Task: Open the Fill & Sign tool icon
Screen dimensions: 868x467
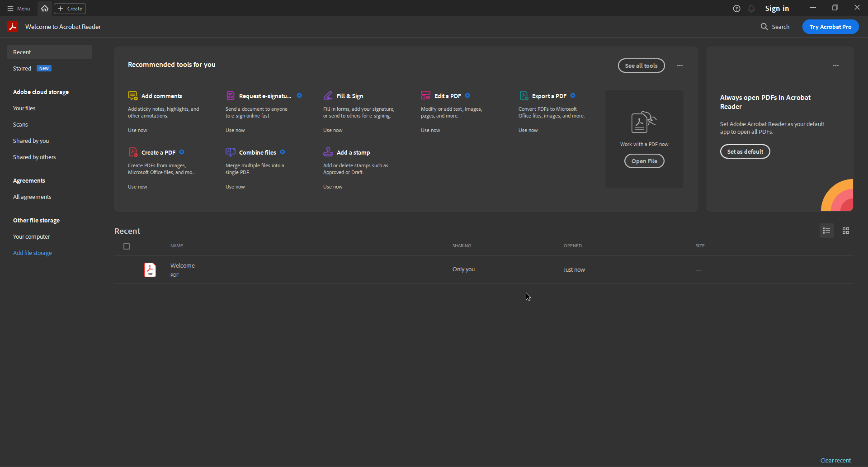Action: (x=328, y=96)
